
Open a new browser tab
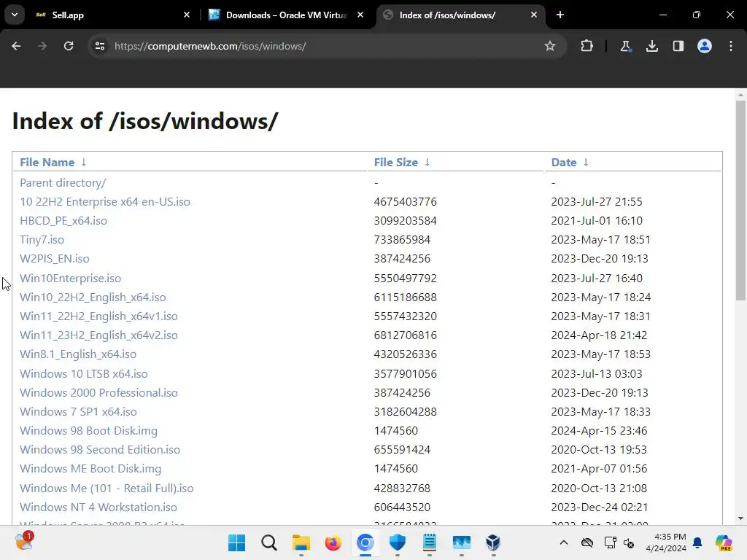point(560,15)
